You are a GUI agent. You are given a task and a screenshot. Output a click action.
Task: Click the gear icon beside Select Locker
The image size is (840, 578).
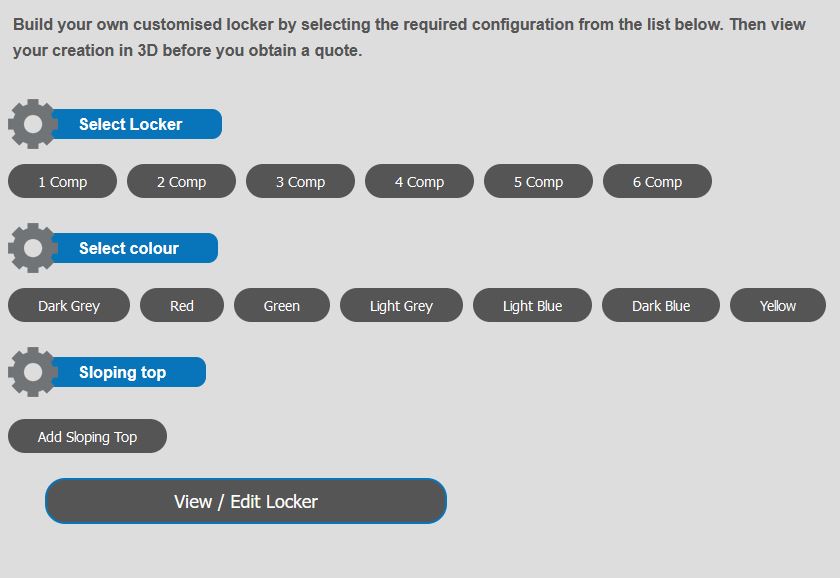point(33,124)
